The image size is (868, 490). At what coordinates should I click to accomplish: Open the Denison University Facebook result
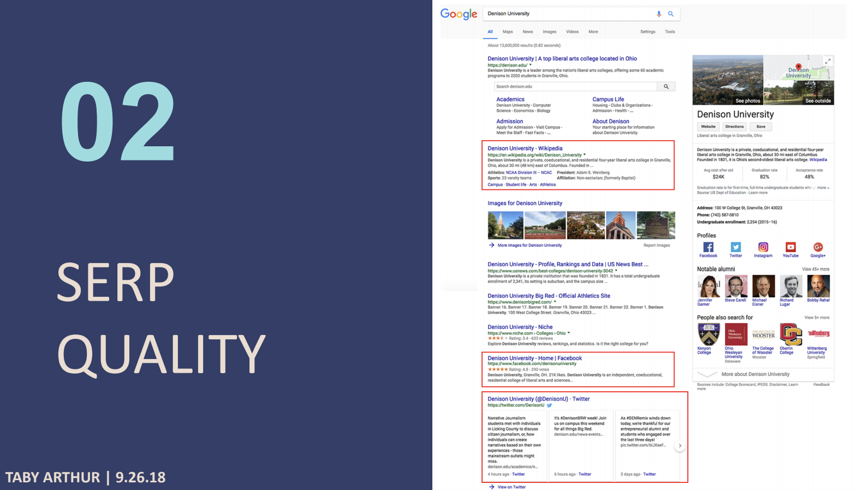(535, 358)
